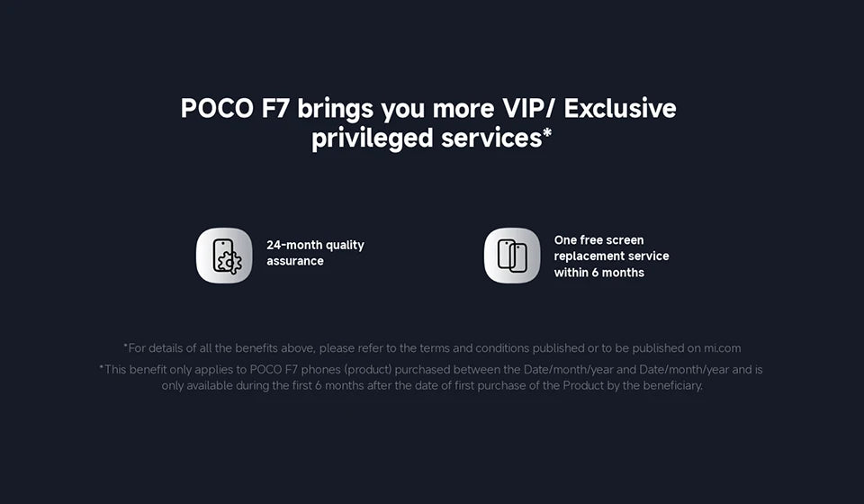Click the word "assurance" under 24-month quality

click(294, 261)
